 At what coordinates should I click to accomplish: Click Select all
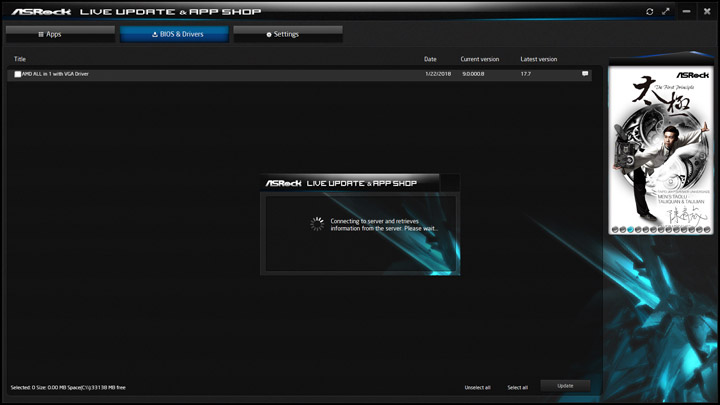518,388
